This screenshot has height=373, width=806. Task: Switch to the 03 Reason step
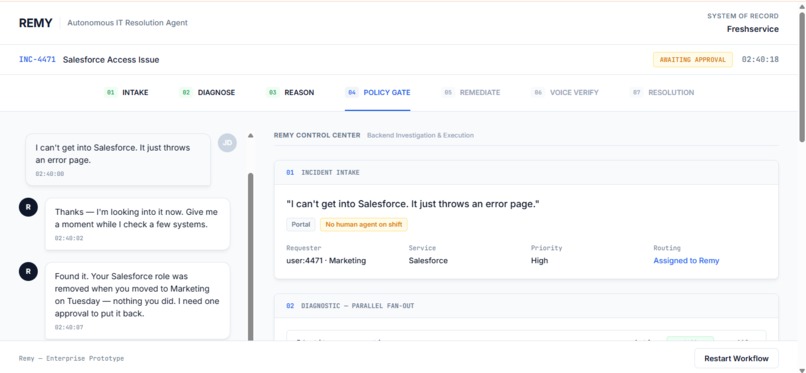click(x=290, y=92)
